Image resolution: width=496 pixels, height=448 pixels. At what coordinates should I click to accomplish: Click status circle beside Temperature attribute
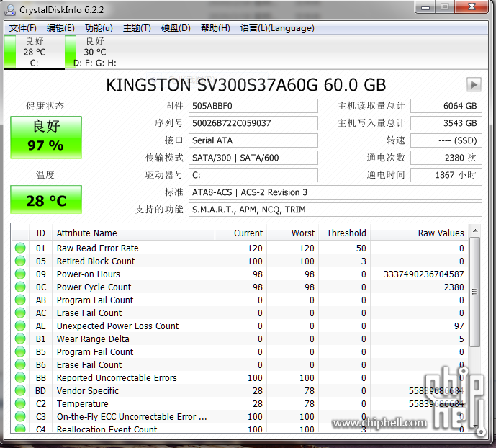(20, 404)
